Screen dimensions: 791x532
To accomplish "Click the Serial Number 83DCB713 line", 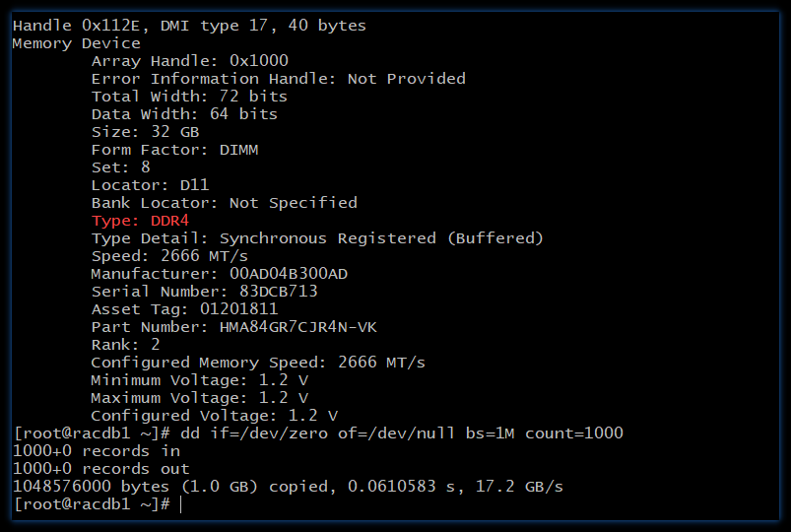I will [x=204, y=292].
